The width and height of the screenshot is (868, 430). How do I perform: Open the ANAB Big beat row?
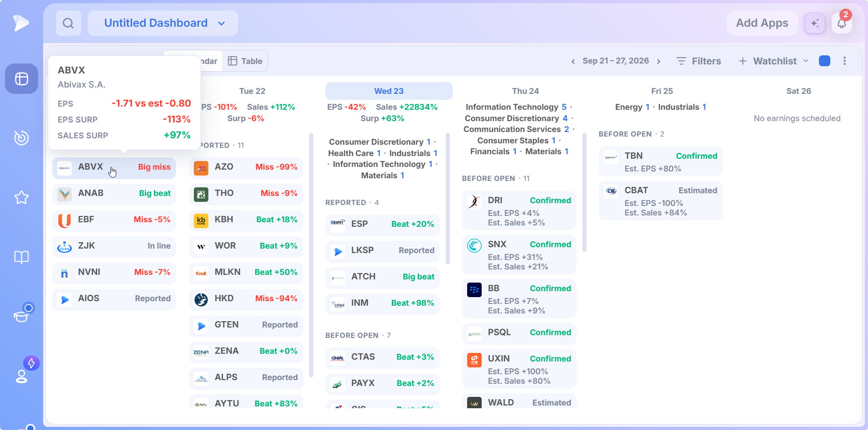point(114,195)
